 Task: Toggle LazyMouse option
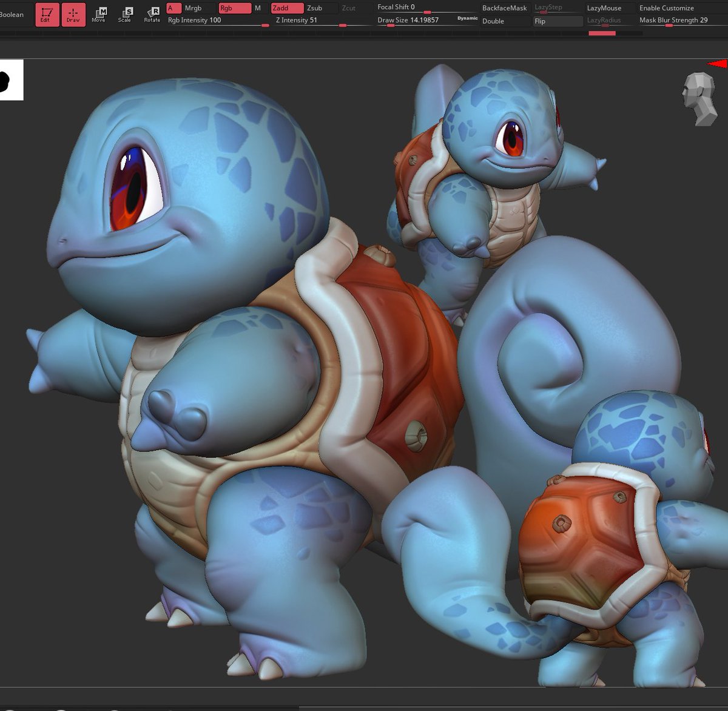tap(610, 8)
